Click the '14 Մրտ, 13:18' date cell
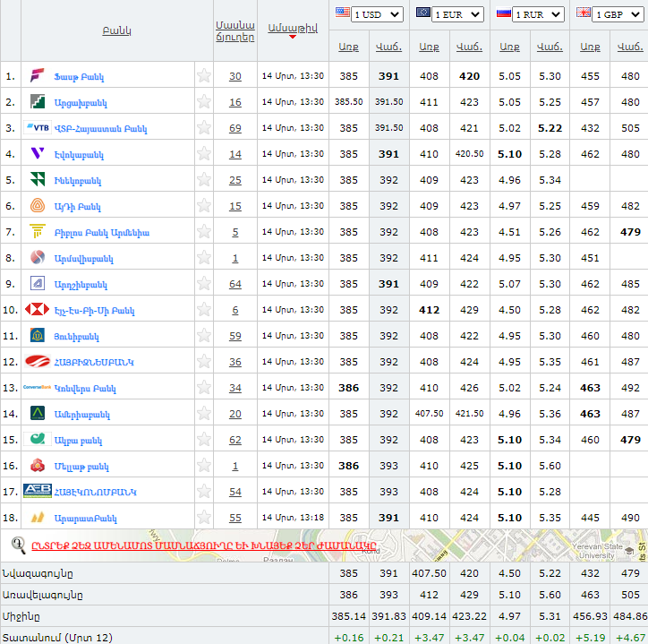Viewport: 648px width, 644px height. point(293,518)
